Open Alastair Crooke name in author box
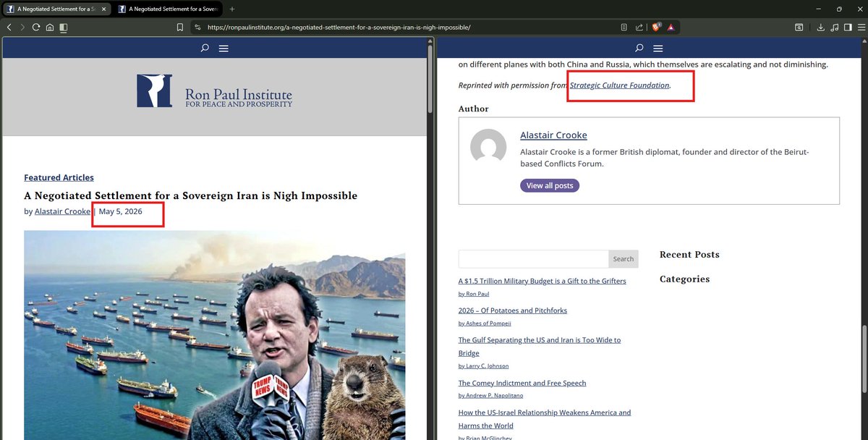Image resolution: width=868 pixels, height=440 pixels. [553, 135]
